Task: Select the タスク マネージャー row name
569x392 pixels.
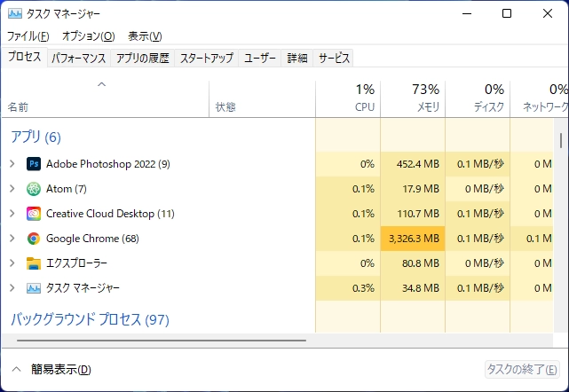Action: pyautogui.click(x=83, y=288)
